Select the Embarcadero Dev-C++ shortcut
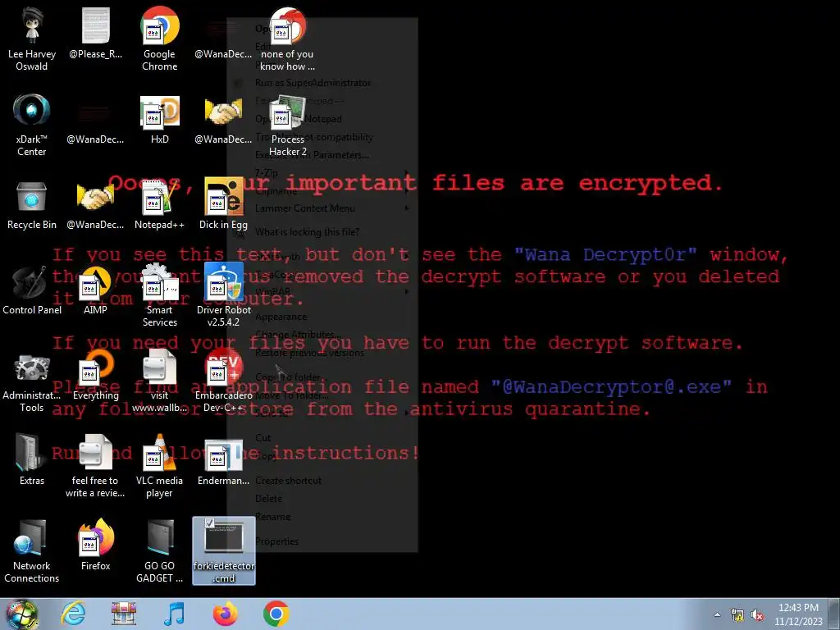Viewport: 840px width, 630px height. pyautogui.click(x=223, y=381)
